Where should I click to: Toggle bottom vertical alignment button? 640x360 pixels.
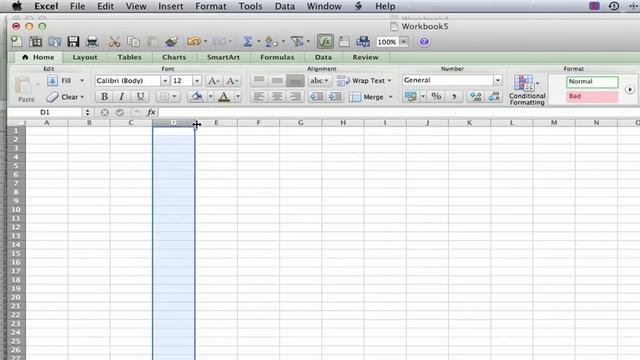point(295,80)
